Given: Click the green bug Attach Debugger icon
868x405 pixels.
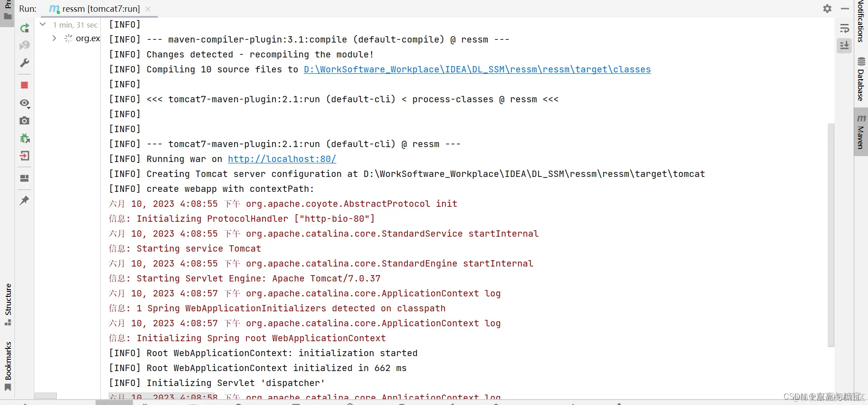Looking at the screenshot, I should [x=24, y=138].
